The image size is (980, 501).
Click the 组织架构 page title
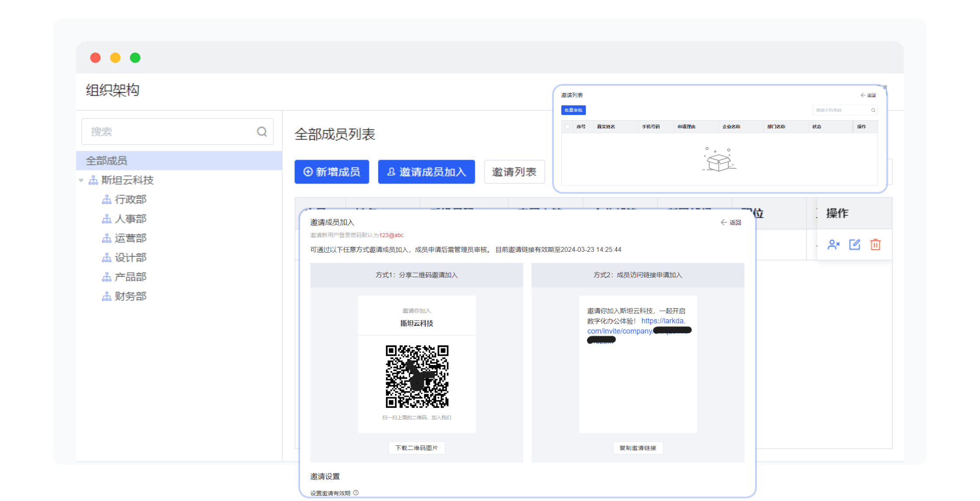click(112, 90)
